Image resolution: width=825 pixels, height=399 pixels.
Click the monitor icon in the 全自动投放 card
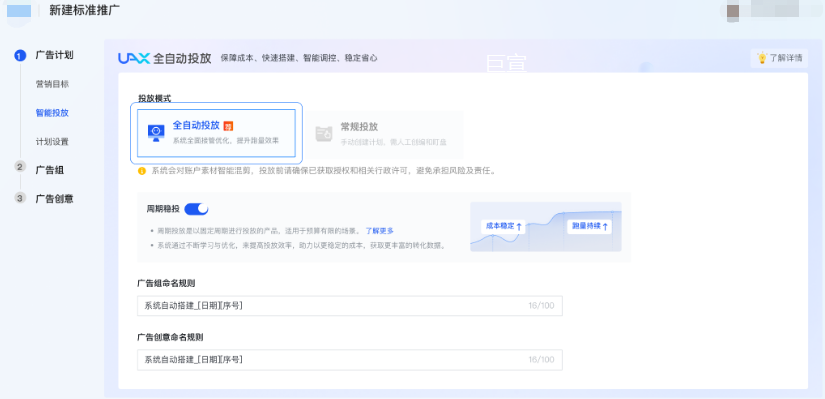(x=156, y=133)
